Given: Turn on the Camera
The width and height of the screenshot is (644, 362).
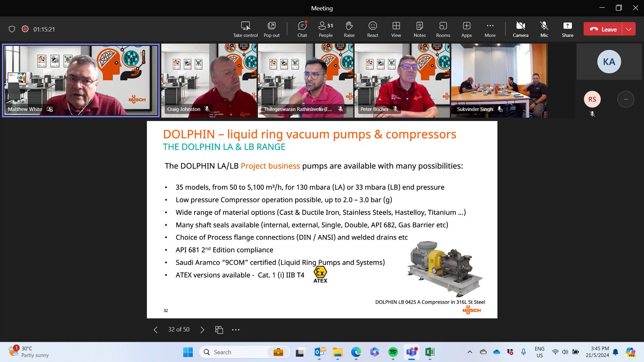Looking at the screenshot, I should [521, 29].
